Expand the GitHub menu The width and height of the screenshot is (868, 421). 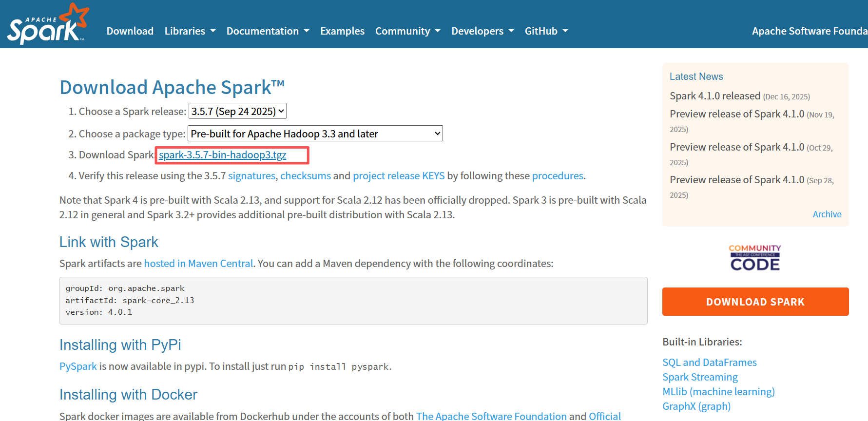click(546, 31)
